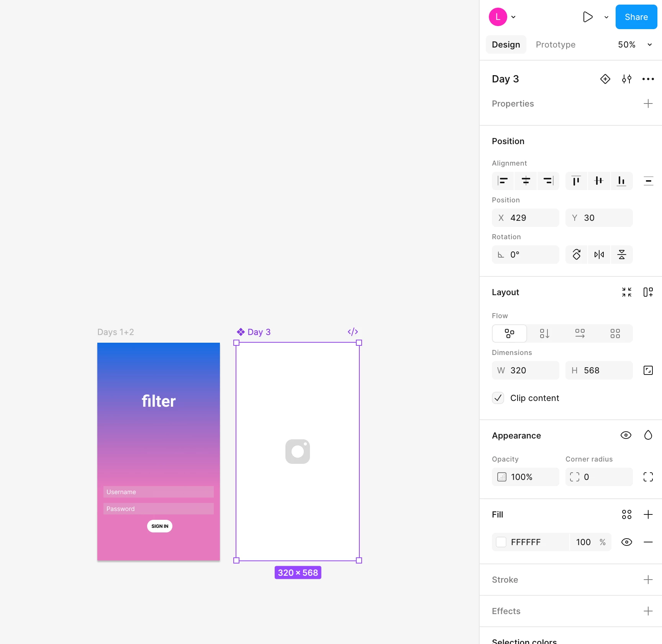Rotate selection 90 degrees

tap(577, 255)
